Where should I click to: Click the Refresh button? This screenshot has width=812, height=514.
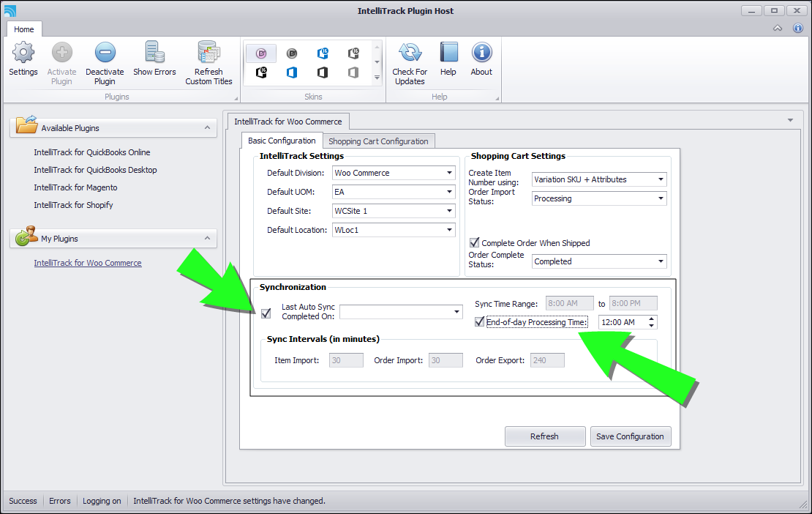545,436
